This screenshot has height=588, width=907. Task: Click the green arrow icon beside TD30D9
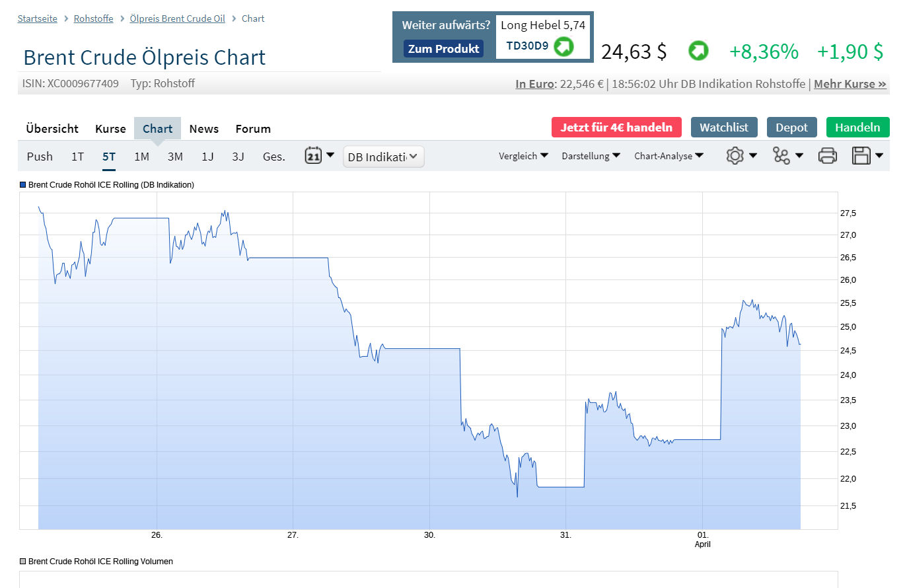563,47
